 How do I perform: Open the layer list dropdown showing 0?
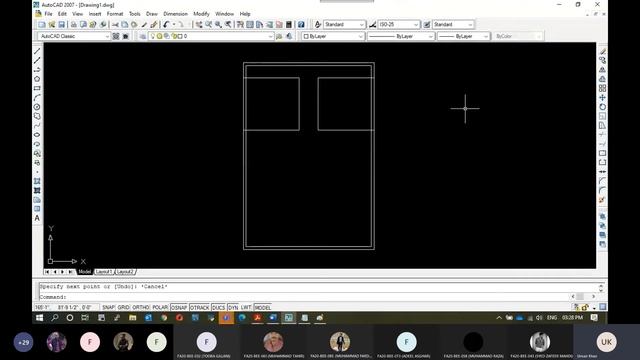[x=211, y=36]
